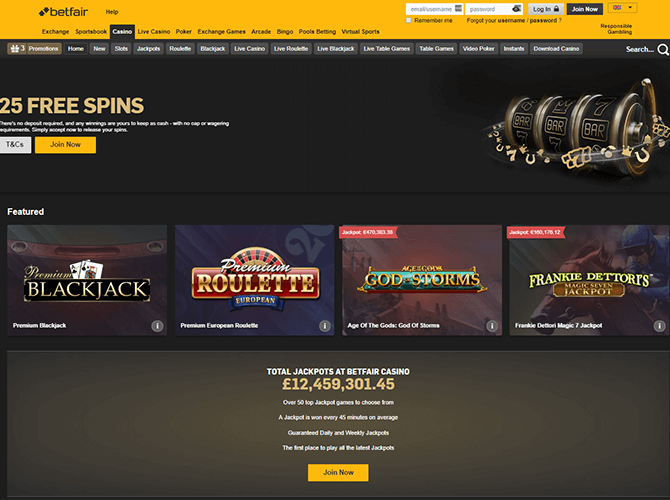
Task: Show info for God Of Storms
Action: pyautogui.click(x=492, y=326)
